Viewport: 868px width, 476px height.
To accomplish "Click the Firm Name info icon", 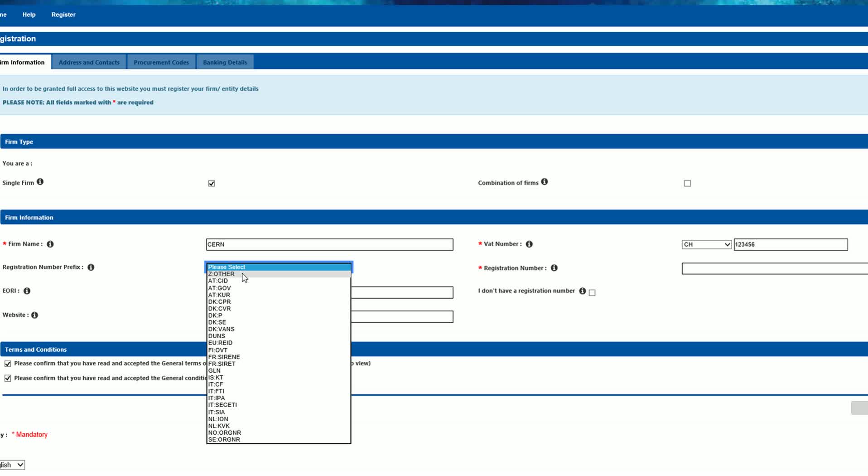I will [50, 244].
